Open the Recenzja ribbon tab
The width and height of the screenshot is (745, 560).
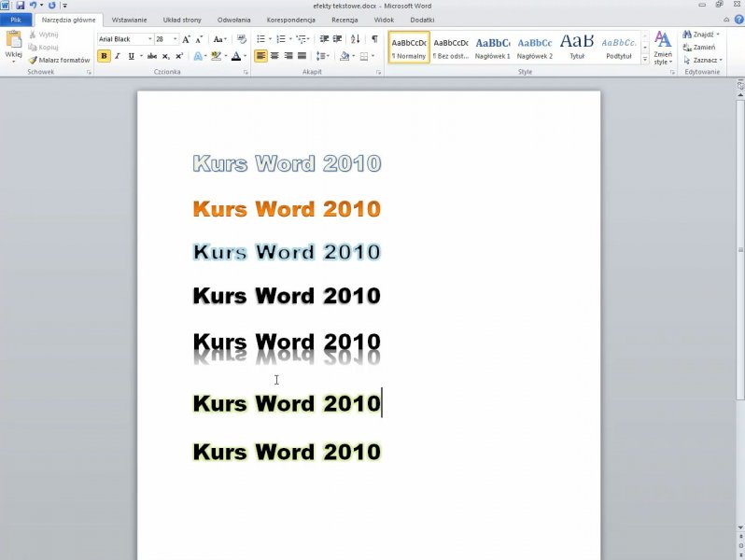coord(344,19)
